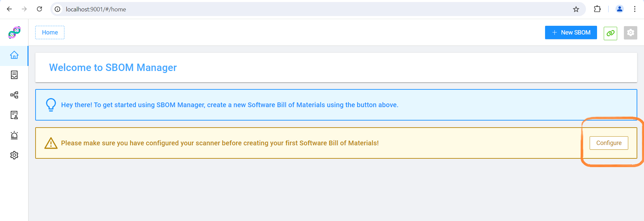
Task: Click the Configure button in warning banner
Action: (x=609, y=143)
